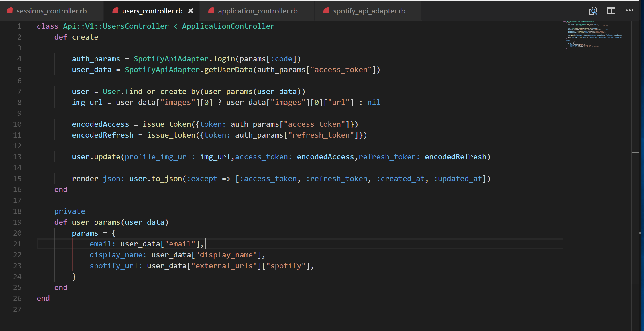Click the red dot on users_controller.rb tab
644x331 pixels.
pyautogui.click(x=115, y=11)
